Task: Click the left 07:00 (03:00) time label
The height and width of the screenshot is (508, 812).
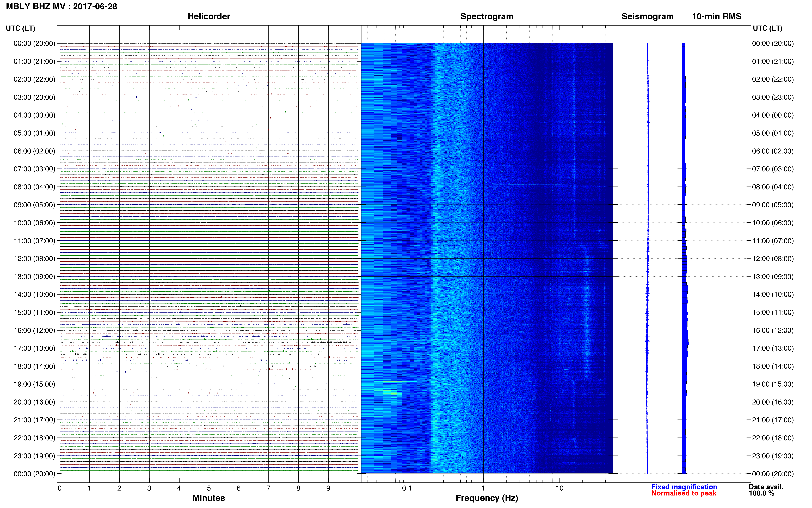Action: [34, 169]
